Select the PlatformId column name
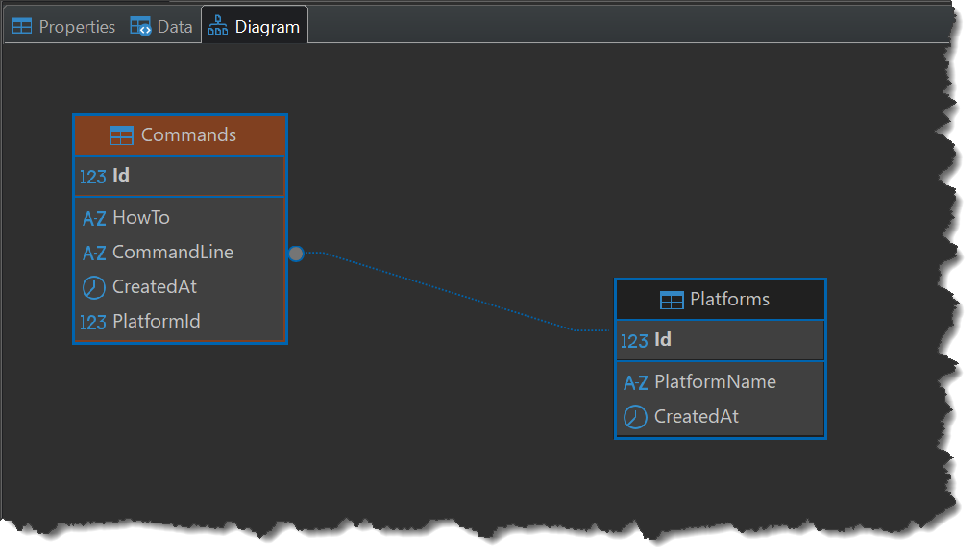The image size is (980, 559). click(x=157, y=322)
